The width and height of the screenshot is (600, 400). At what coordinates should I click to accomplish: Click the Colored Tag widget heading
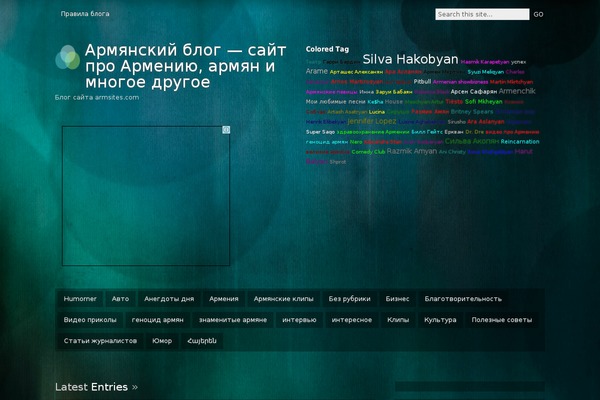pos(327,49)
